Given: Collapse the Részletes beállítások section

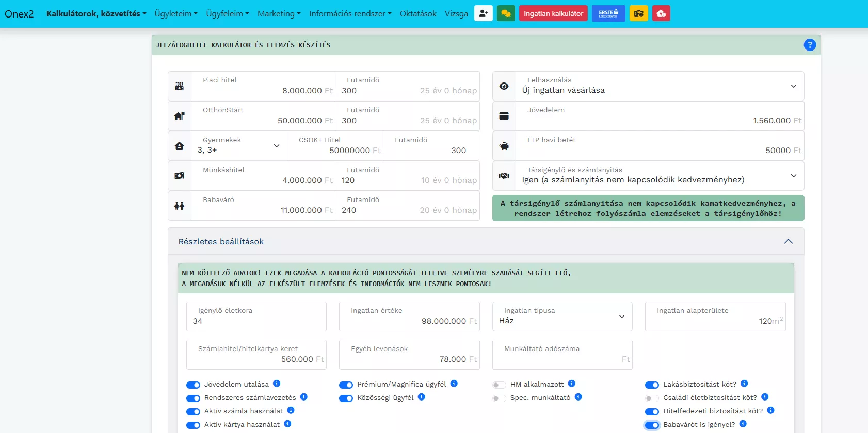Looking at the screenshot, I should pos(788,241).
